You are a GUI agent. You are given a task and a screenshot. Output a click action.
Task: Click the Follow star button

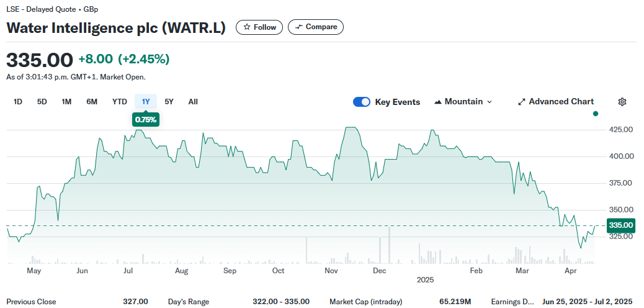pyautogui.click(x=259, y=27)
